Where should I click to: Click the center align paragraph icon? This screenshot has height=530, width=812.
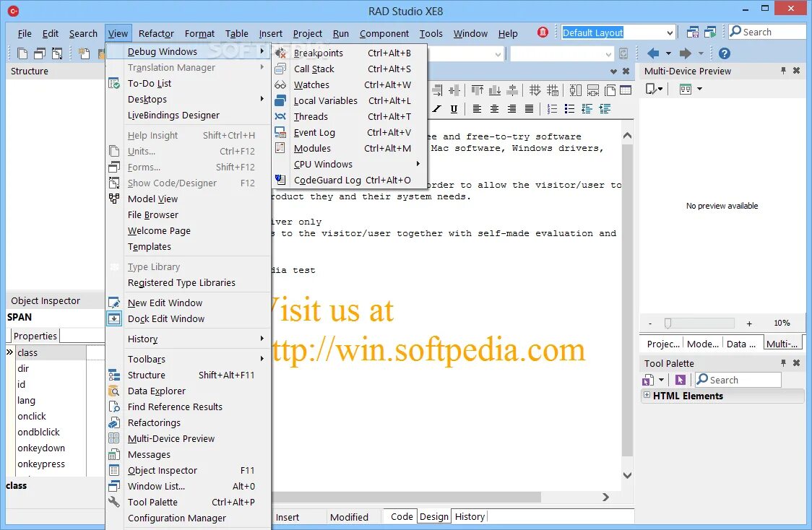(x=495, y=109)
